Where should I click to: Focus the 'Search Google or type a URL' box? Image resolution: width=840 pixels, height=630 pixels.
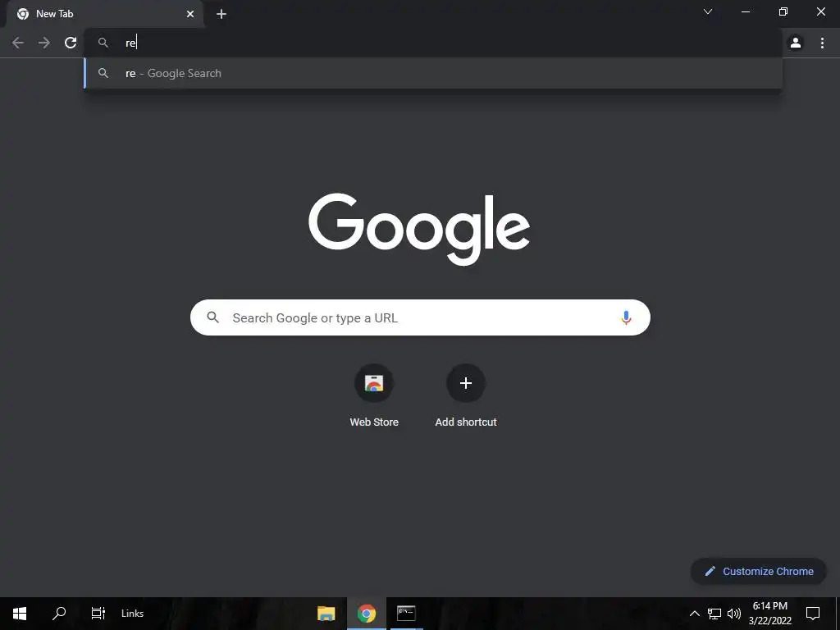click(420, 317)
